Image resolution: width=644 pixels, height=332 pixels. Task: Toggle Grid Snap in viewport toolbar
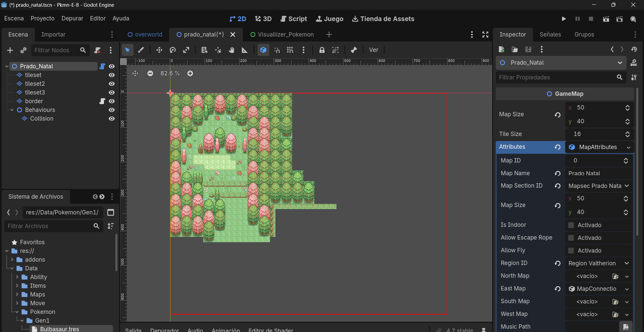tap(290, 50)
